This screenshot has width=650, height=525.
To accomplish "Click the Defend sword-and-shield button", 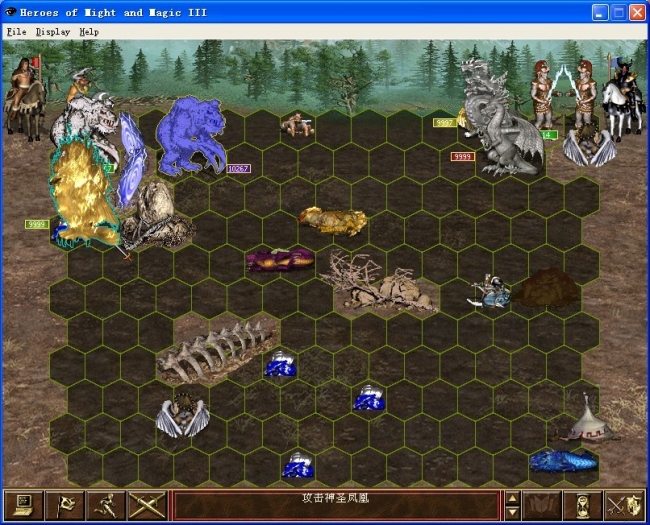I will [623, 506].
